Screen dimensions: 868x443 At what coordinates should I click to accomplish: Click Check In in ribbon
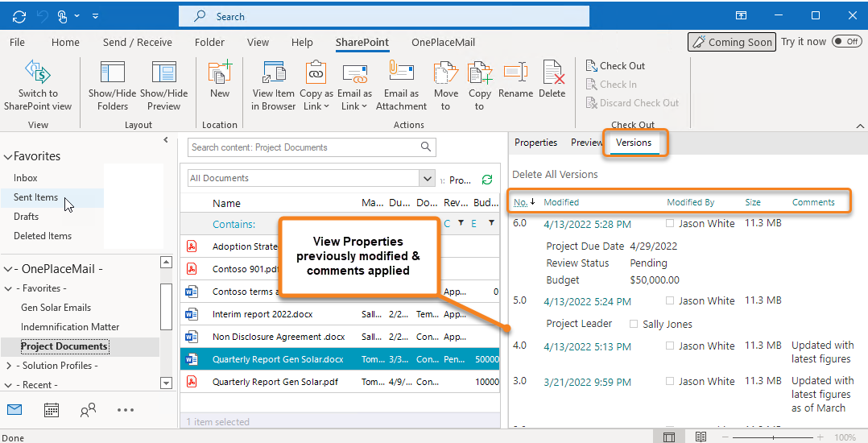(x=611, y=84)
